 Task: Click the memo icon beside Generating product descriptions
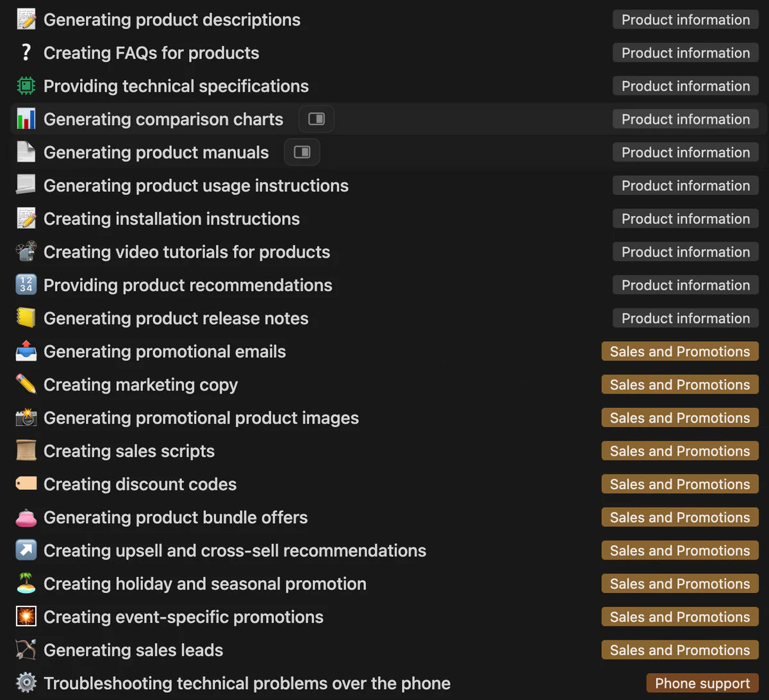(26, 20)
